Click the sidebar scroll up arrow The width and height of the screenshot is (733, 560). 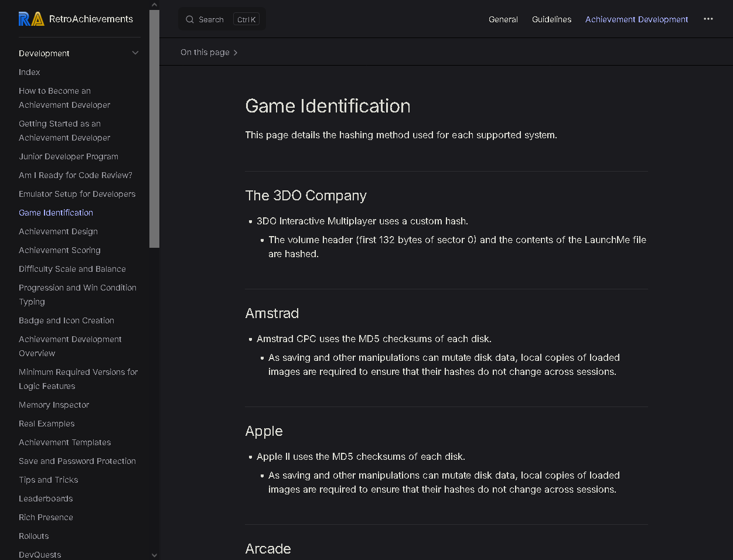point(155,5)
